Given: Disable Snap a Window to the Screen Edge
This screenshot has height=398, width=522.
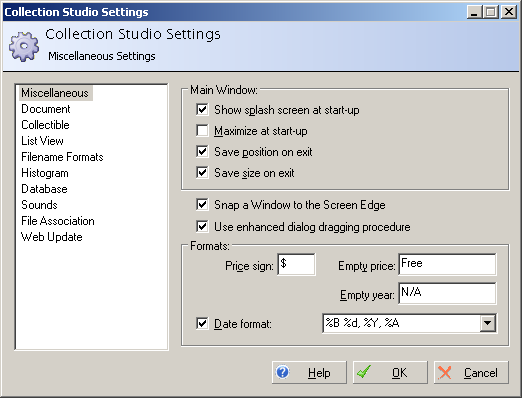Looking at the screenshot, I should point(202,204).
